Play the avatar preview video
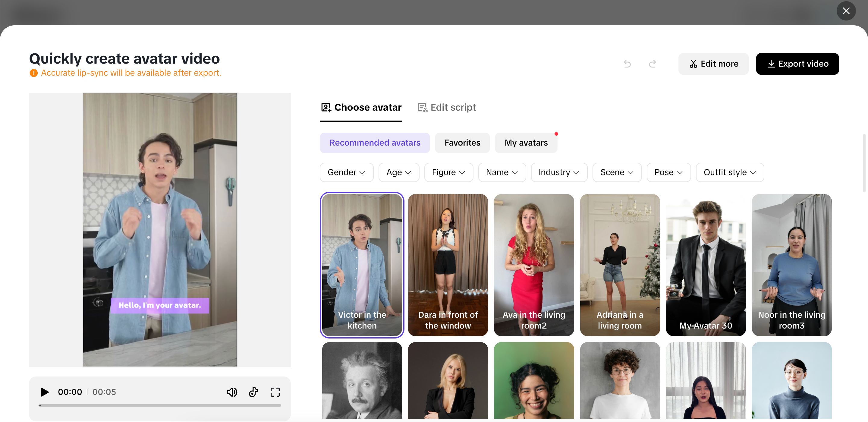The height and width of the screenshot is (422, 868). [44, 392]
